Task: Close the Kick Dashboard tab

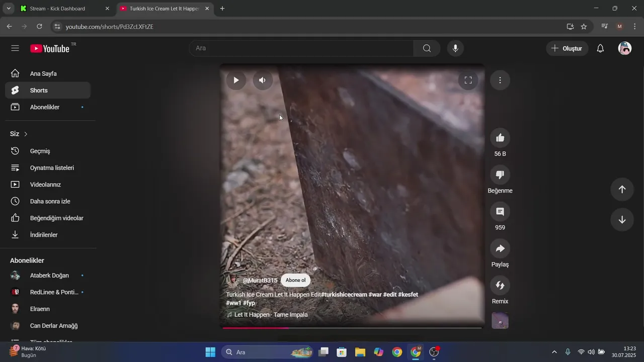Action: point(107,9)
